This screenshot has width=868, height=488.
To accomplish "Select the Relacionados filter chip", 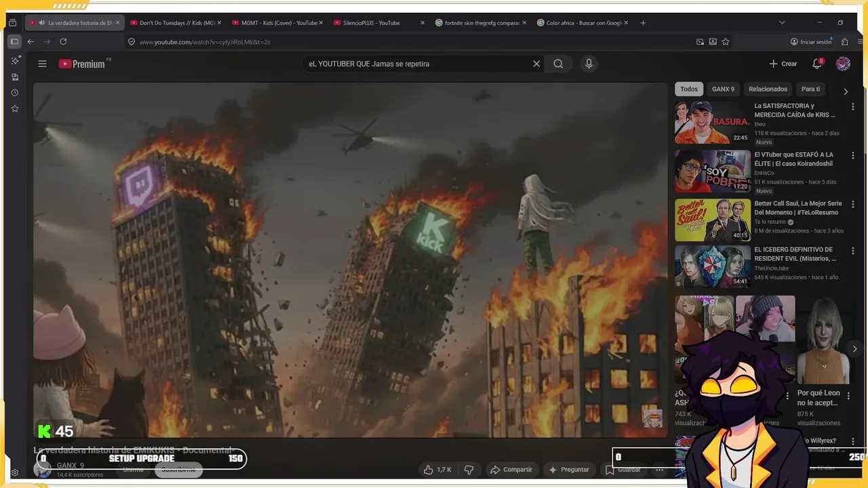I will pos(768,89).
